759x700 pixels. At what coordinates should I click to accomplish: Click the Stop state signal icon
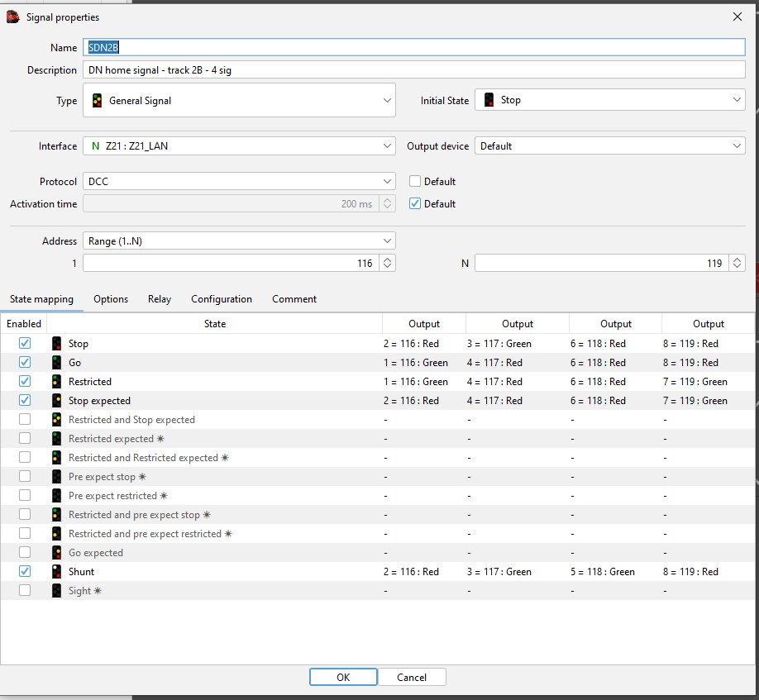click(x=56, y=344)
